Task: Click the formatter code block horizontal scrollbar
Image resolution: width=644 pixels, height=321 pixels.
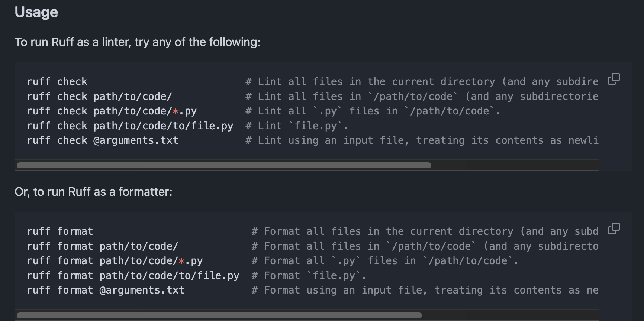Action: 219,315
